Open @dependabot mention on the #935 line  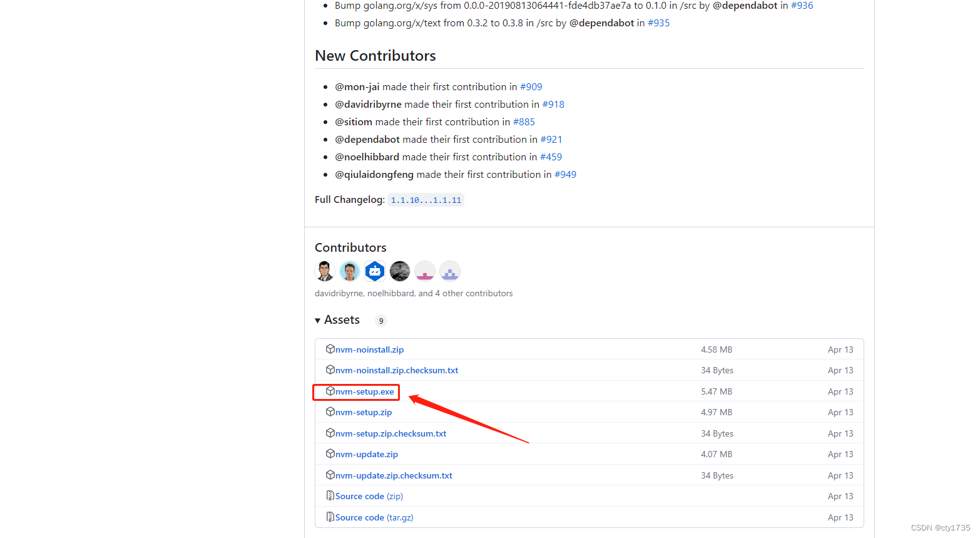pyautogui.click(x=602, y=23)
